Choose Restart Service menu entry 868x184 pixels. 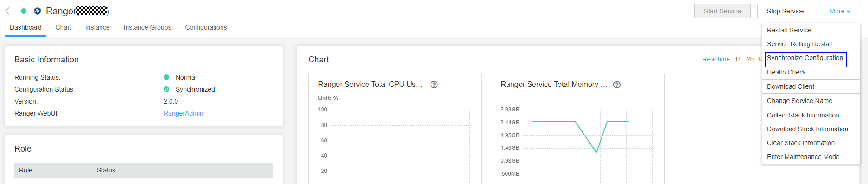pos(789,30)
